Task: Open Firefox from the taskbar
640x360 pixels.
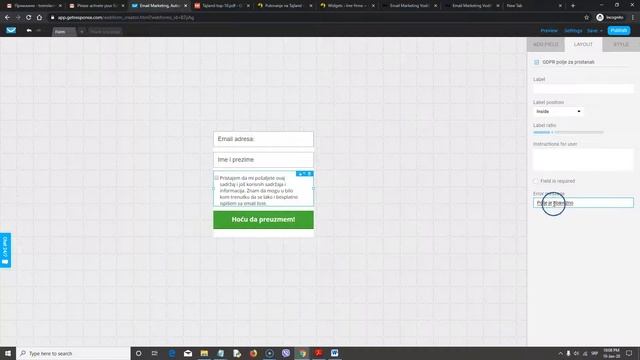Action: 253,353
